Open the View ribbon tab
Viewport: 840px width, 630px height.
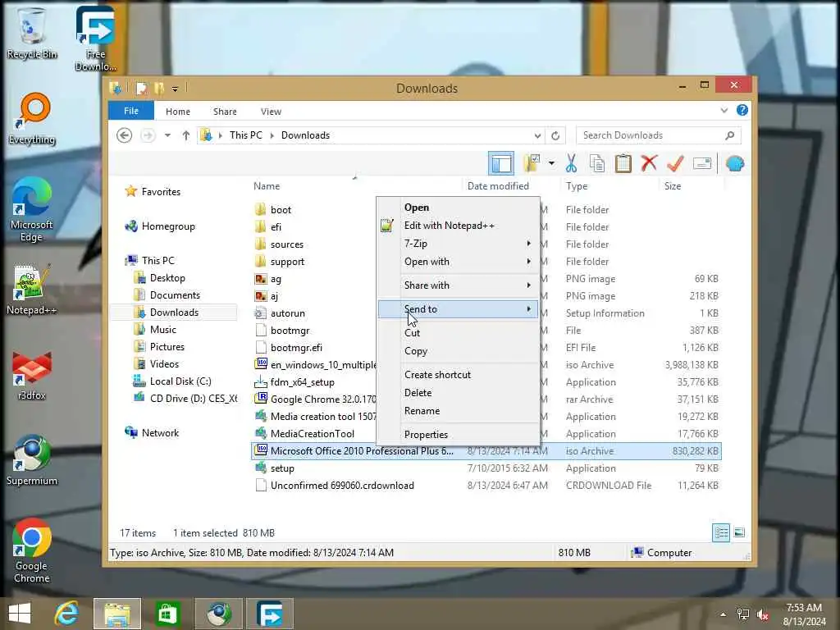[271, 112]
